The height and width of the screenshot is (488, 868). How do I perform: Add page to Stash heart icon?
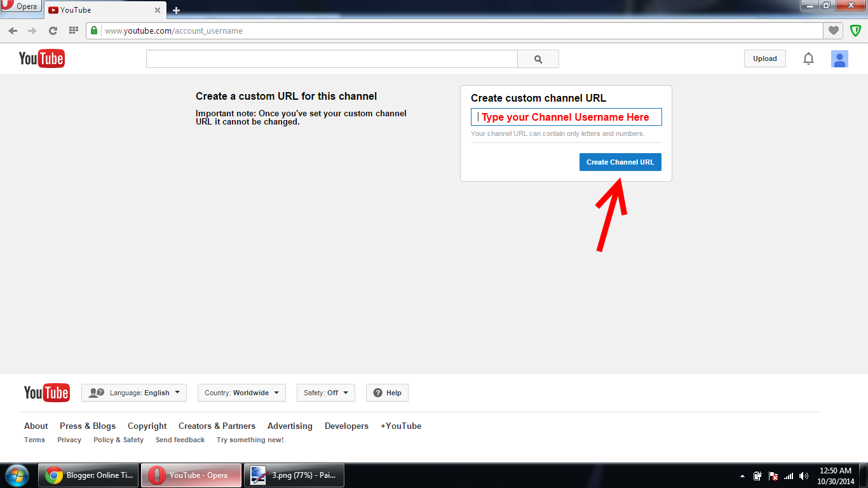(833, 30)
